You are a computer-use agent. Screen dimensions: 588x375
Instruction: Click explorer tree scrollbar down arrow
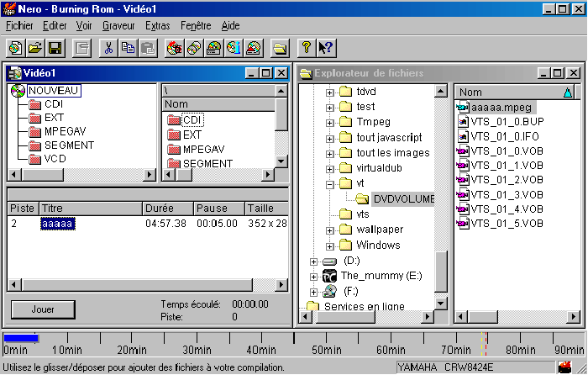coord(441,304)
